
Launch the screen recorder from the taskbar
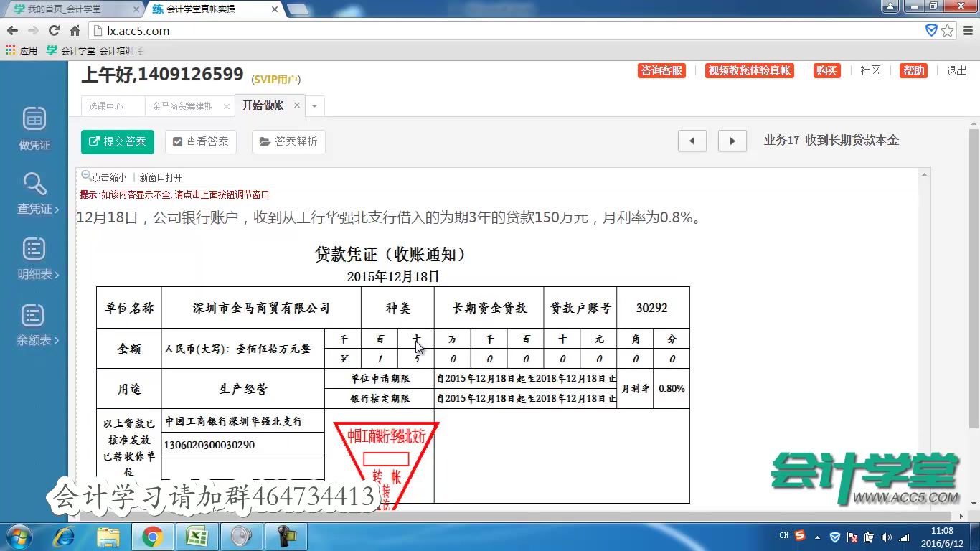pyautogui.click(x=286, y=536)
